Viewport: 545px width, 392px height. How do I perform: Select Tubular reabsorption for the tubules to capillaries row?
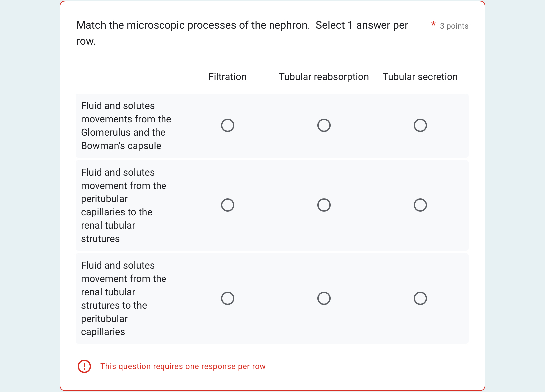click(324, 298)
